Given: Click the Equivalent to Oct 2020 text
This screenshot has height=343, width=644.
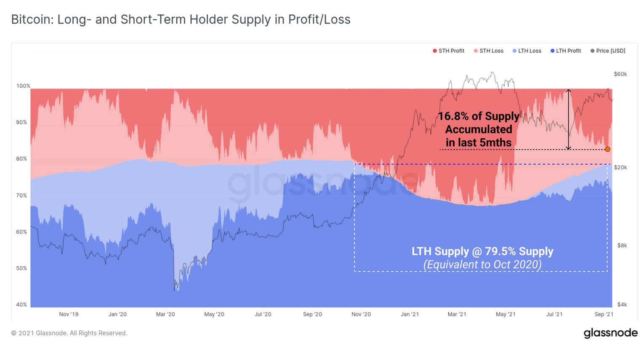Looking at the screenshot, I should (482, 265).
